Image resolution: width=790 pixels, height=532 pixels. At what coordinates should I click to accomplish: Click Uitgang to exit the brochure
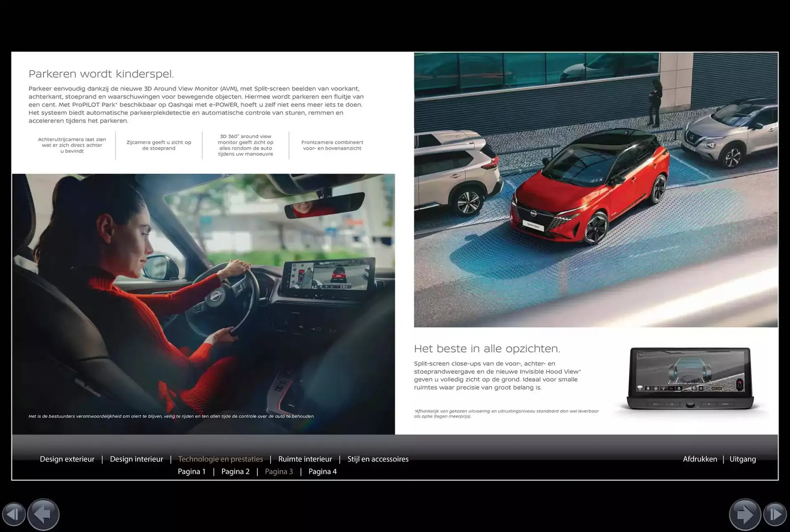coord(743,459)
